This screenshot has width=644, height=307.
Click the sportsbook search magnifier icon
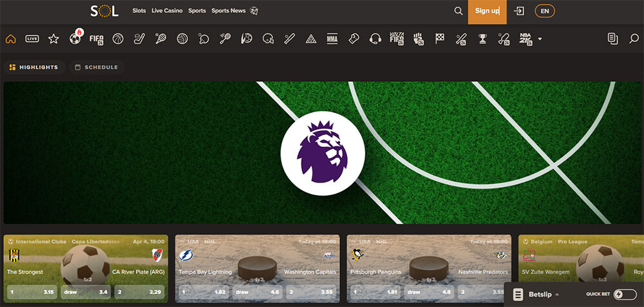634,39
